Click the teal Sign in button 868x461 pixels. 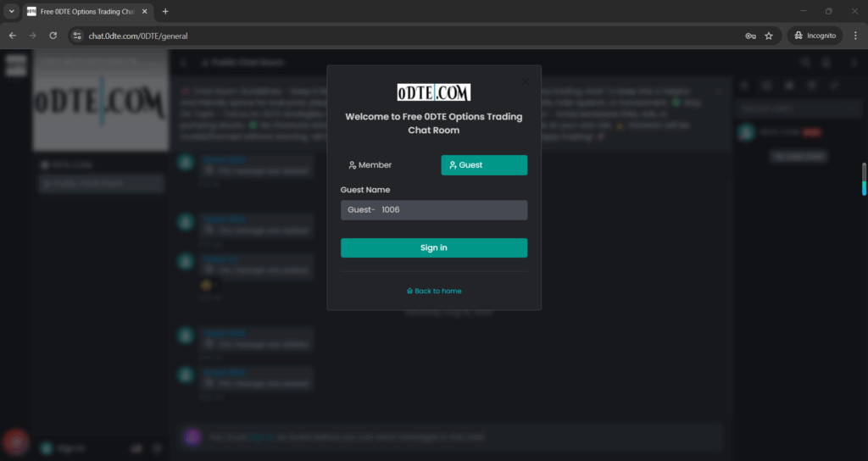tap(434, 248)
